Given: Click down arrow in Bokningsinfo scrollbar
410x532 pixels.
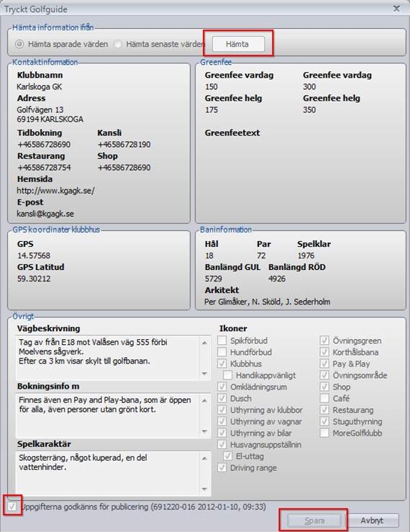Looking at the screenshot, I should pyautogui.click(x=204, y=431).
